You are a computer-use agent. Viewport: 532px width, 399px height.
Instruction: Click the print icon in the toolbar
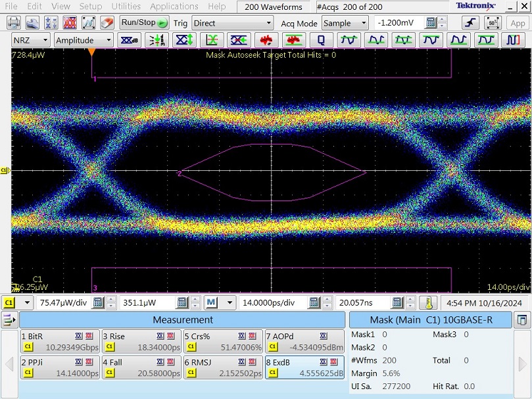tap(14, 22)
